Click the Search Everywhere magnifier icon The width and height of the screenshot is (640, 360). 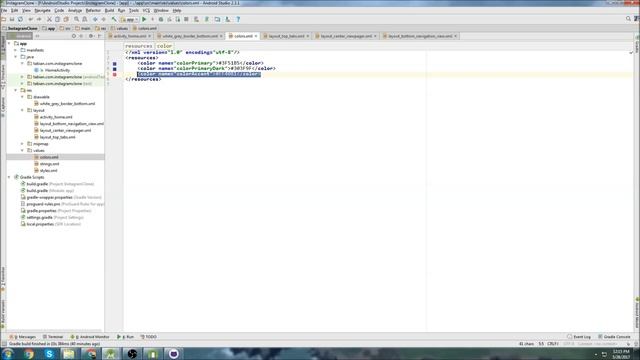[628, 19]
